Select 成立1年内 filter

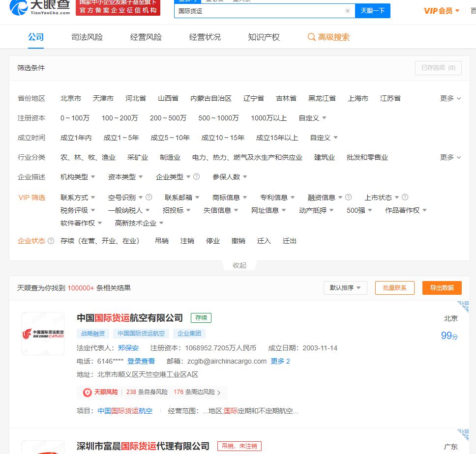(x=76, y=138)
